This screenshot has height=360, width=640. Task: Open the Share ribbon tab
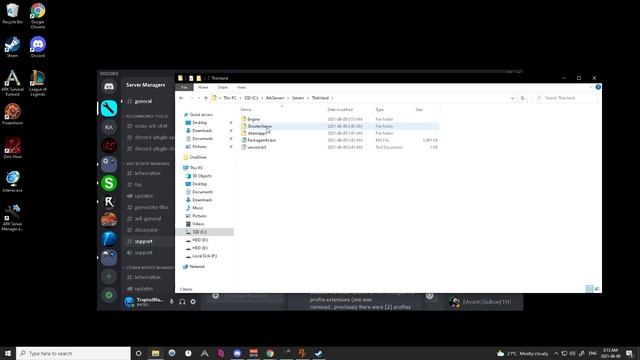click(x=222, y=87)
